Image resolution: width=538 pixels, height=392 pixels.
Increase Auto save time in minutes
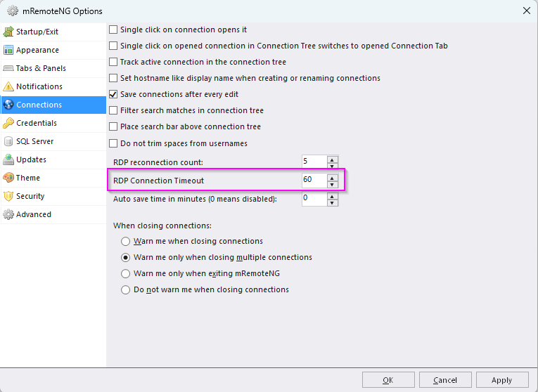point(332,196)
